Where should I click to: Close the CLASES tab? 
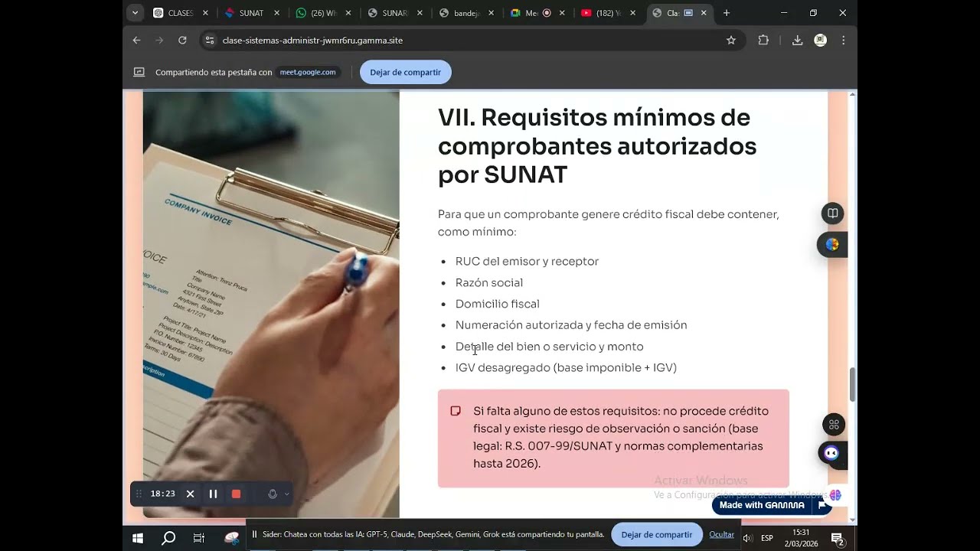click(x=205, y=13)
